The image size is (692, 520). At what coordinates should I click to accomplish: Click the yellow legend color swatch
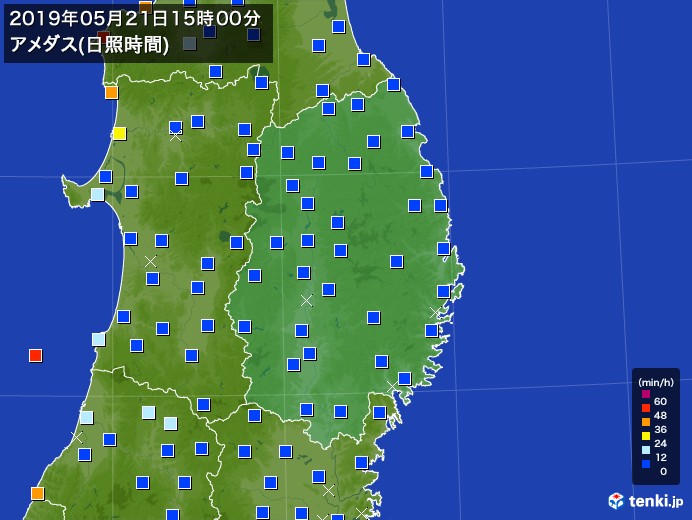tap(646, 436)
